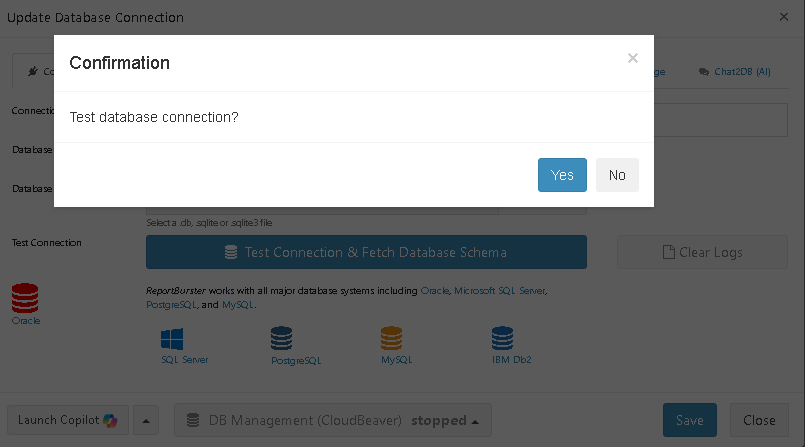Viewport: 805px width, 447px height.
Task: Click the SQL Server Windows icon
Action: (x=172, y=337)
